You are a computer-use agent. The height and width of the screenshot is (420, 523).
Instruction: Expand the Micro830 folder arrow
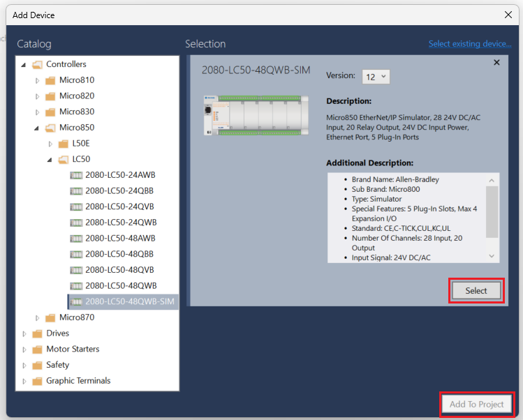[37, 112]
